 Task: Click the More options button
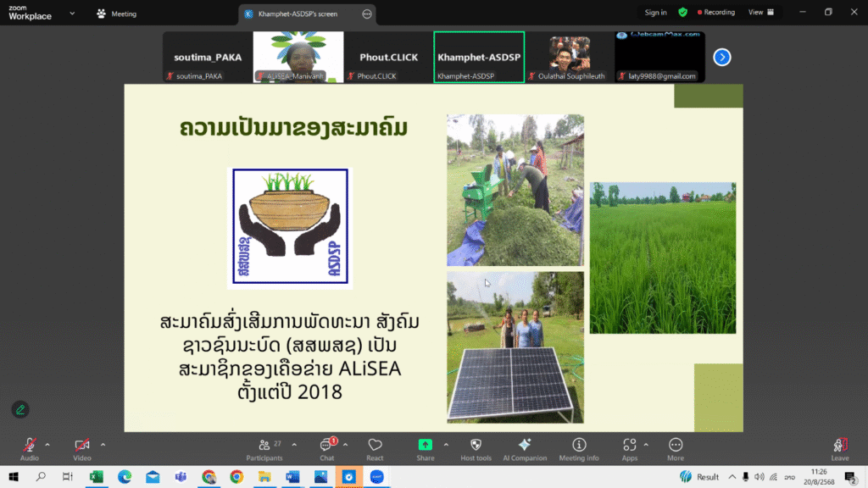click(676, 449)
